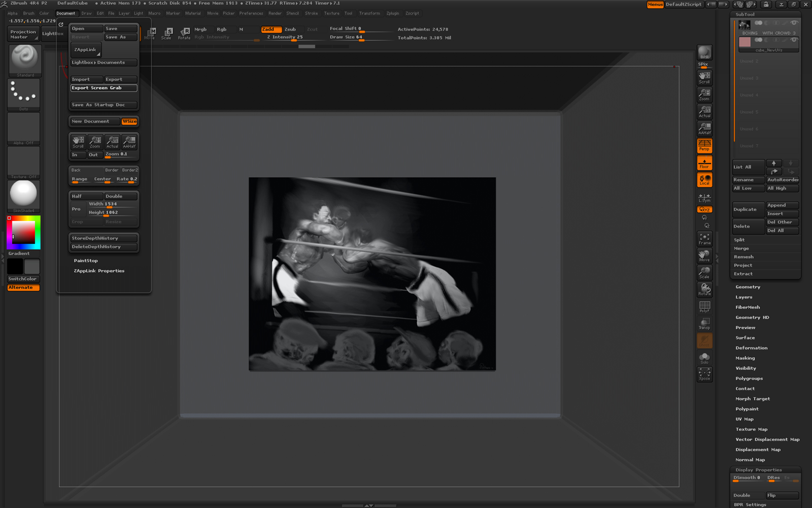Toggle Zadd mode
812x508 pixels.
pyautogui.click(x=272, y=29)
